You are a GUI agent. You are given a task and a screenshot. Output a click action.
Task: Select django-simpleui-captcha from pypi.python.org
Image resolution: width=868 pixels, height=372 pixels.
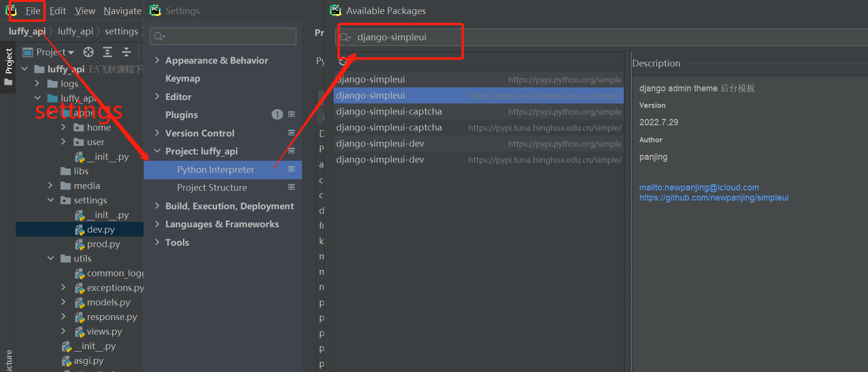[478, 112]
